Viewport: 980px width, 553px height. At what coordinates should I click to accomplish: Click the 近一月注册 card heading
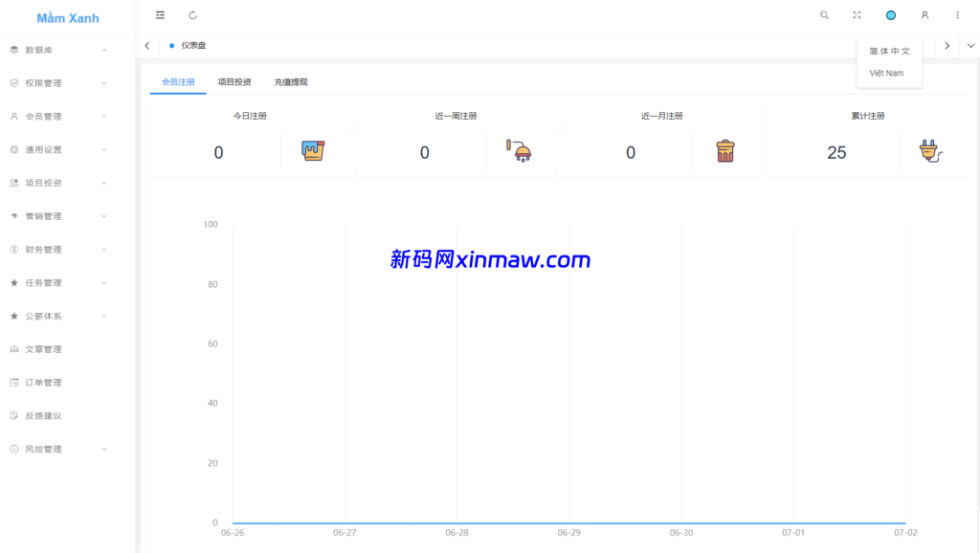point(662,116)
